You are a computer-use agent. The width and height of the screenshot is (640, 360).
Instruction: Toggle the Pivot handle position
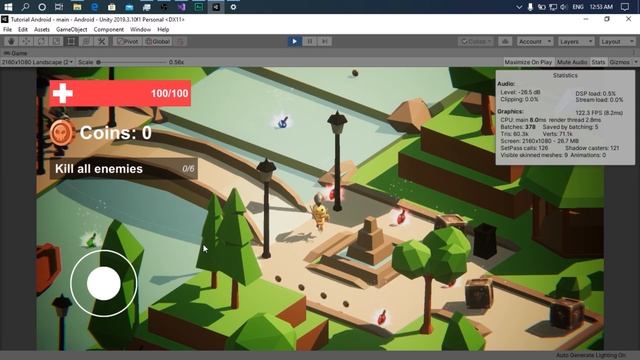[127, 41]
